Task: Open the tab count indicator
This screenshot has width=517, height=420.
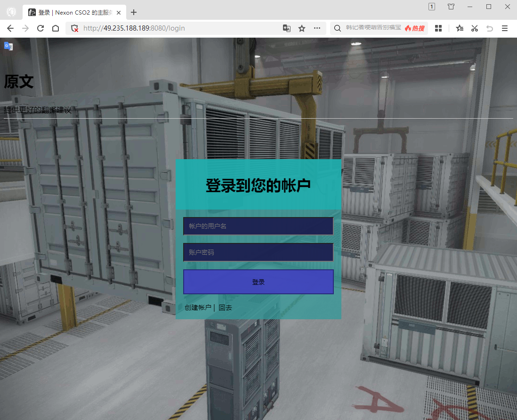Action: tap(432, 7)
